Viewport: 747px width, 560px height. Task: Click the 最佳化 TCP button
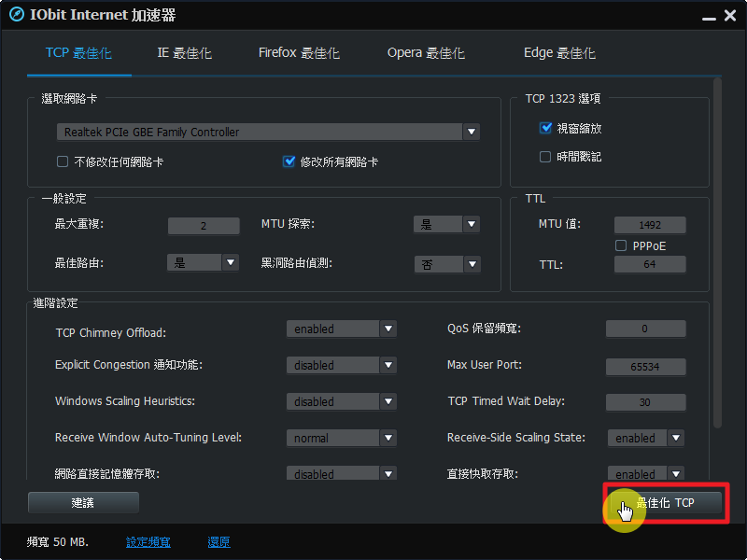665,503
